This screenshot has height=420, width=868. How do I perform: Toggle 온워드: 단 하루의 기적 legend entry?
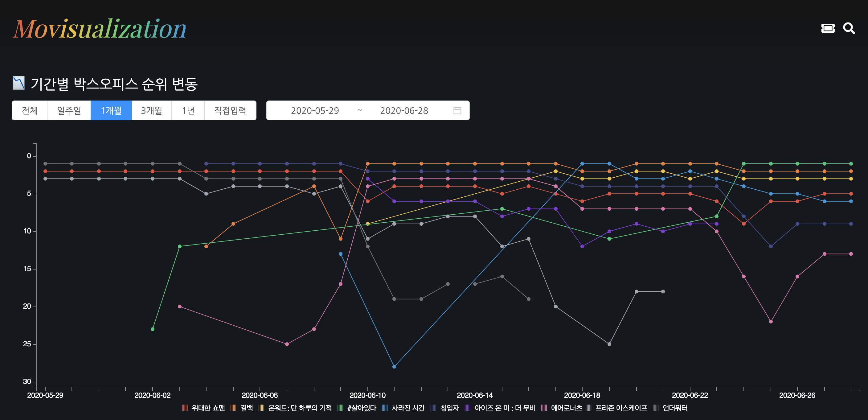coord(300,408)
